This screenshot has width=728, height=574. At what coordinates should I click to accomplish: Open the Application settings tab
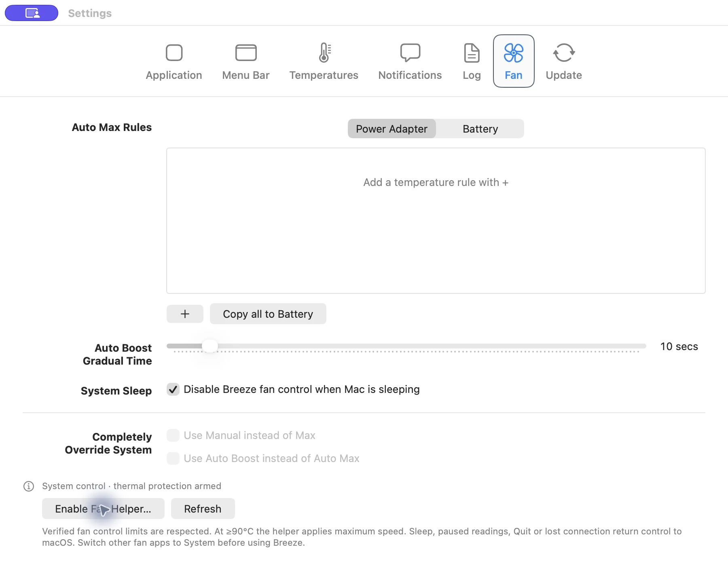click(174, 61)
